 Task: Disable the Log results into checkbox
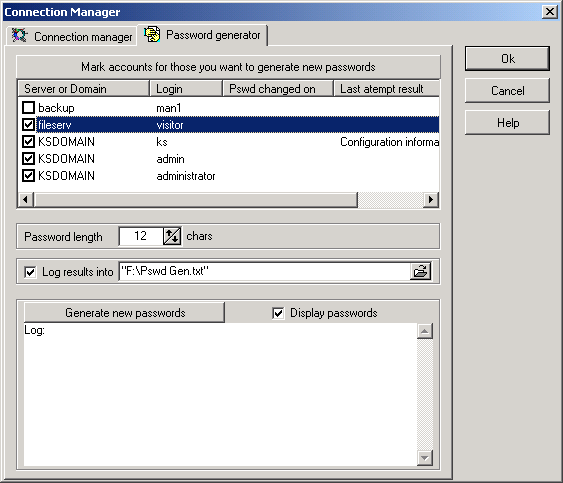30,272
